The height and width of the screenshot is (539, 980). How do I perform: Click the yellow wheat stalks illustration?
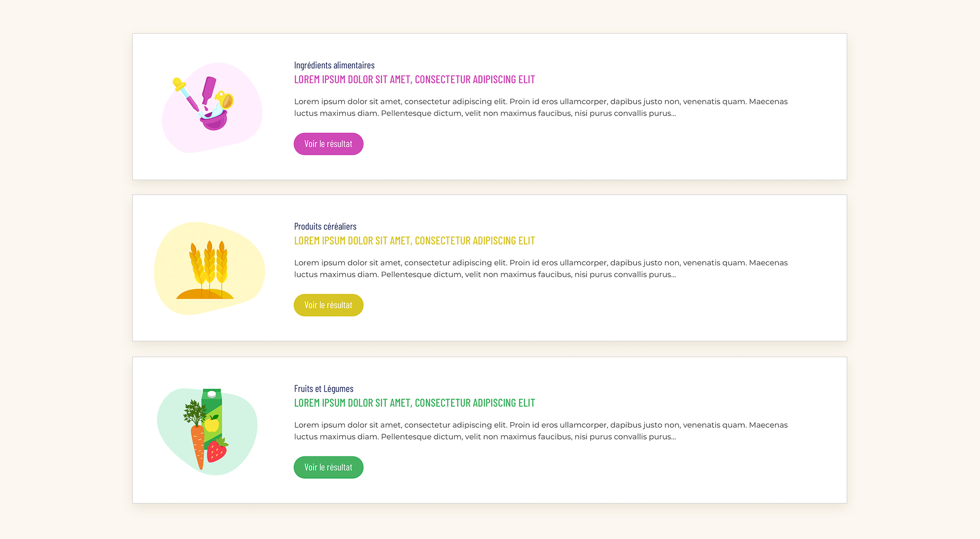(x=210, y=268)
